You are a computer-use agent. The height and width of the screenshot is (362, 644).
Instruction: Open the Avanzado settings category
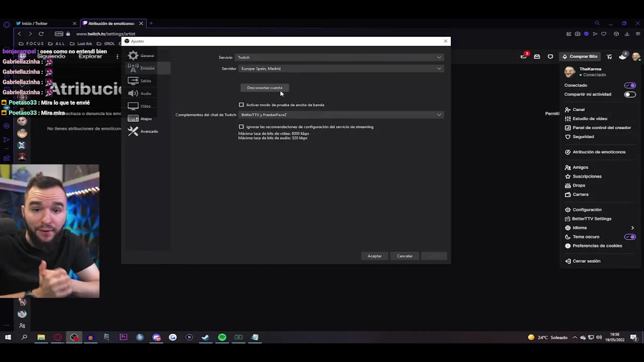[143, 131]
